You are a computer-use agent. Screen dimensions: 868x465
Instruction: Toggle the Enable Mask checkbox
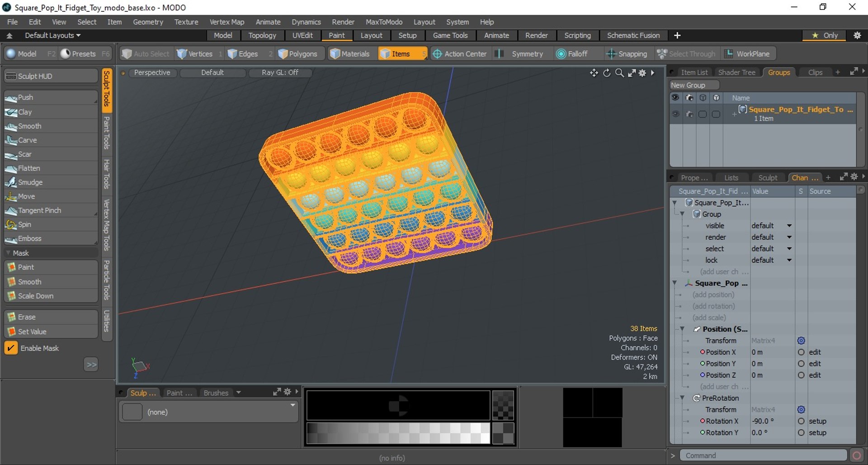click(11, 348)
